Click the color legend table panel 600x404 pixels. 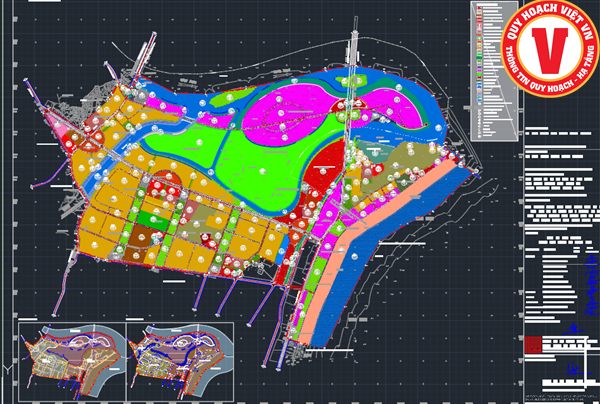click(491, 70)
